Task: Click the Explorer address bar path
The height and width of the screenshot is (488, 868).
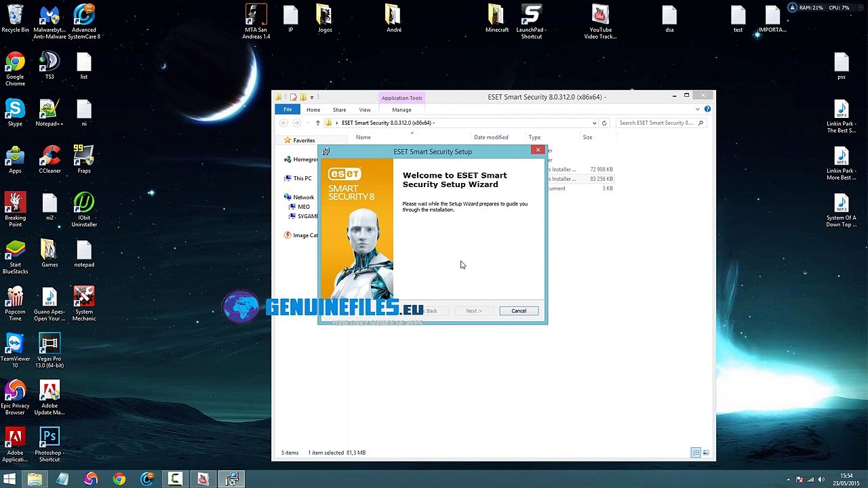Action: click(x=388, y=123)
